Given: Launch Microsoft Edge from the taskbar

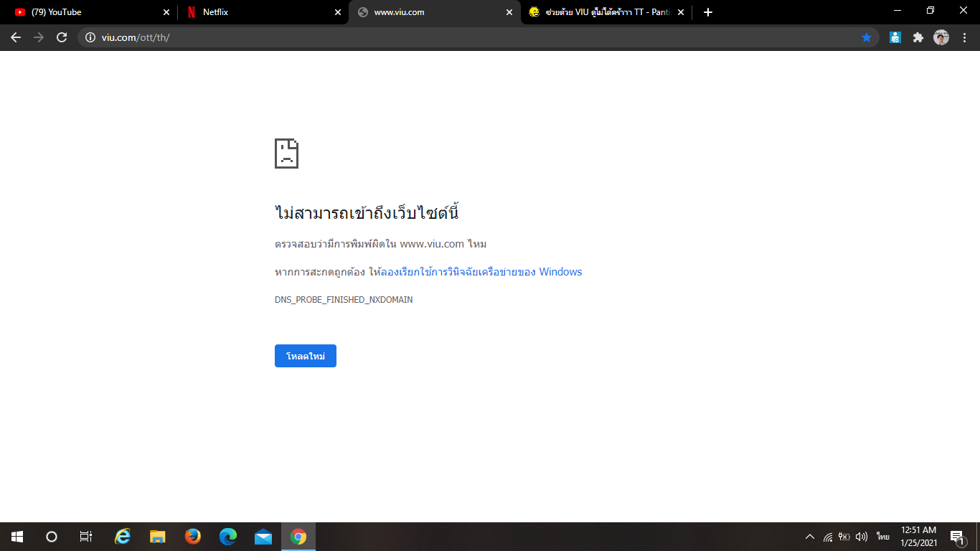Looking at the screenshot, I should 228,537.
